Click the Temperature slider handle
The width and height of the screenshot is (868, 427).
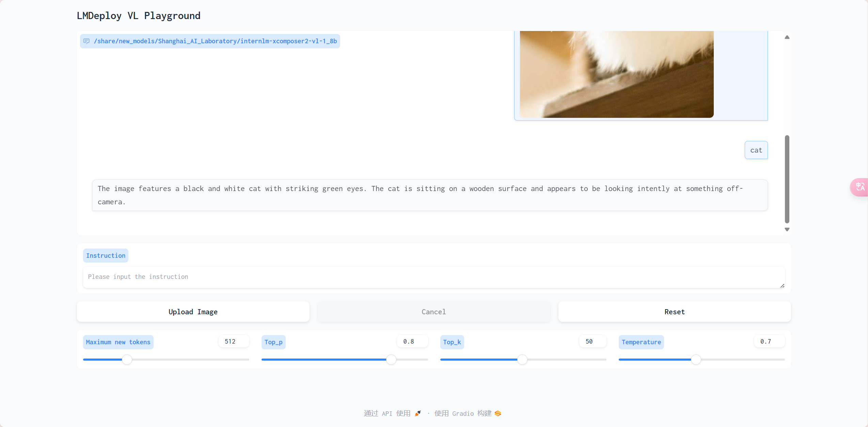pos(696,360)
